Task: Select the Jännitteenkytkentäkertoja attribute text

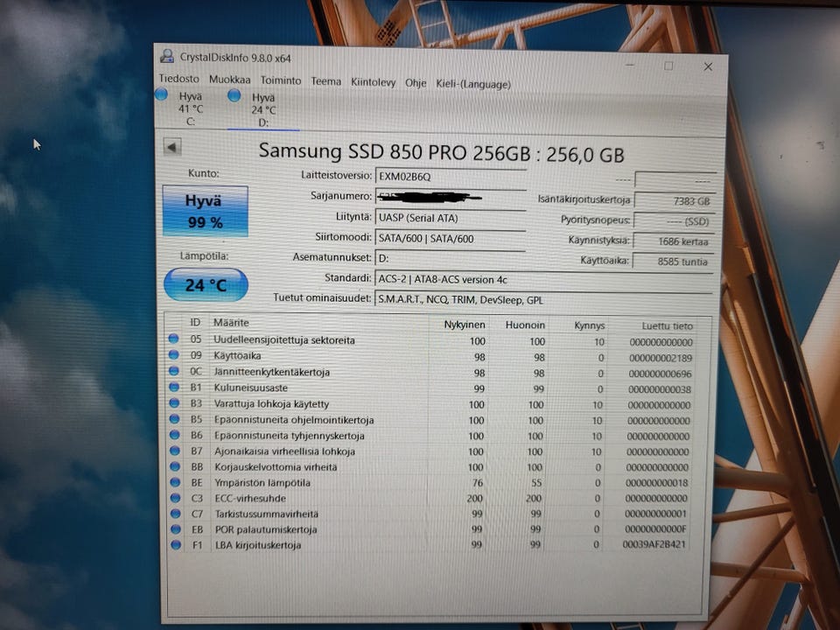Action: pos(271,372)
